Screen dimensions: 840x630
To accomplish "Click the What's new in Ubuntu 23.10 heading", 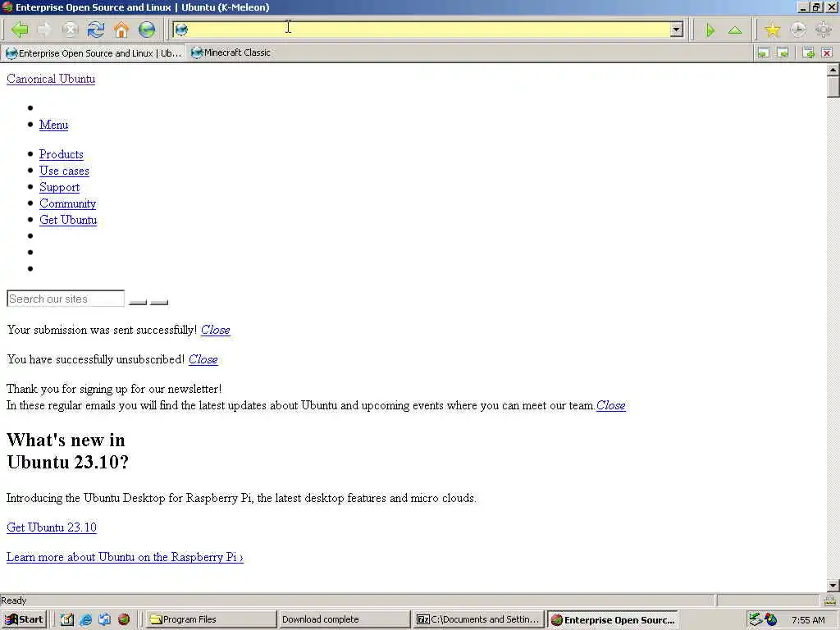I will [67, 451].
